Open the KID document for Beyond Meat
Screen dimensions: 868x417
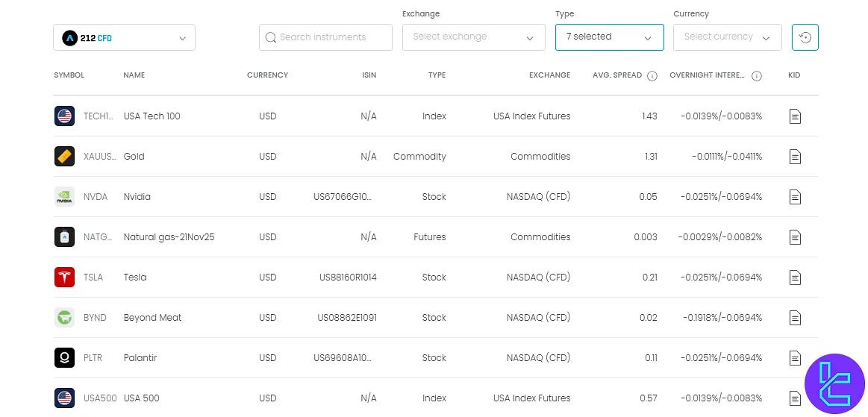(x=795, y=318)
